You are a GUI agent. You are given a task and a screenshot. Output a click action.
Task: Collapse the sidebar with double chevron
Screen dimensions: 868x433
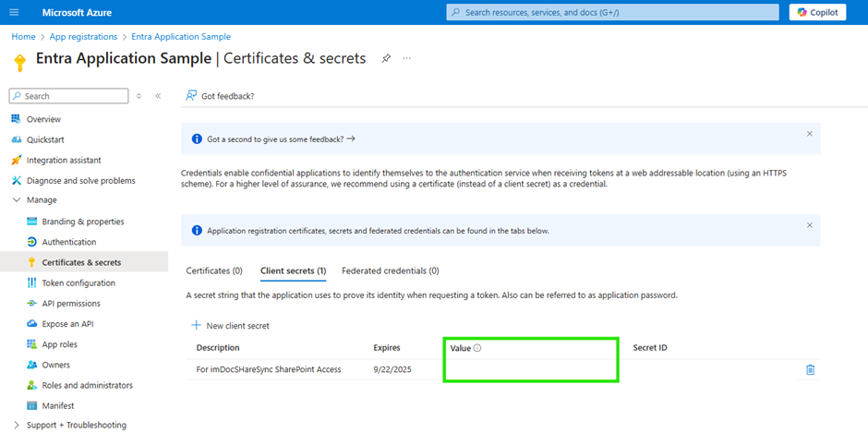[x=158, y=96]
